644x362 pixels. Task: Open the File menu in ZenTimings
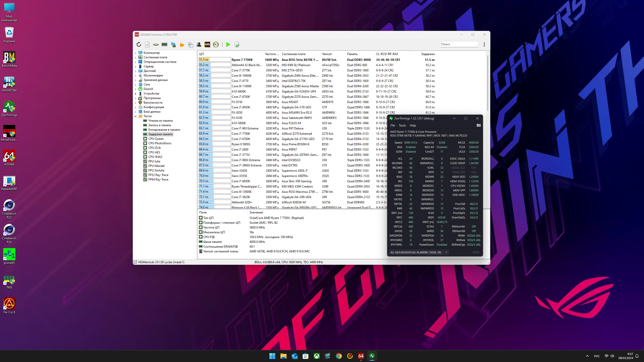(x=392, y=125)
